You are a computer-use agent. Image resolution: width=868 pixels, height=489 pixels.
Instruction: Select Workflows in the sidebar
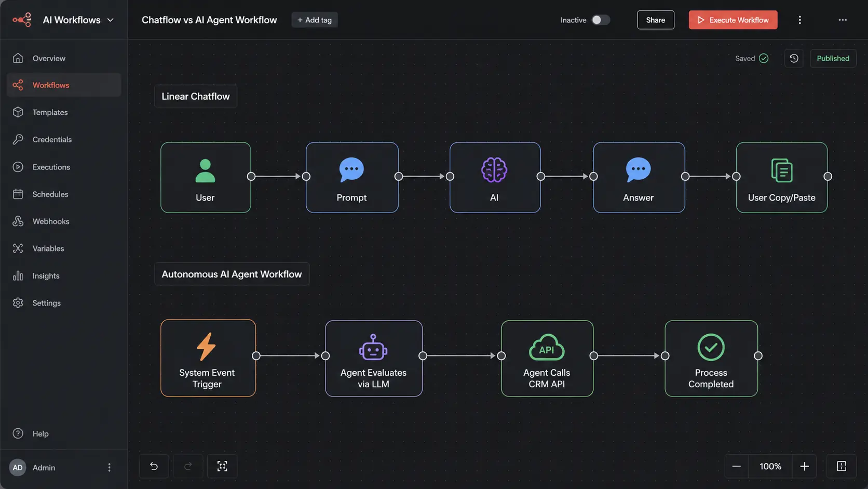(64, 85)
